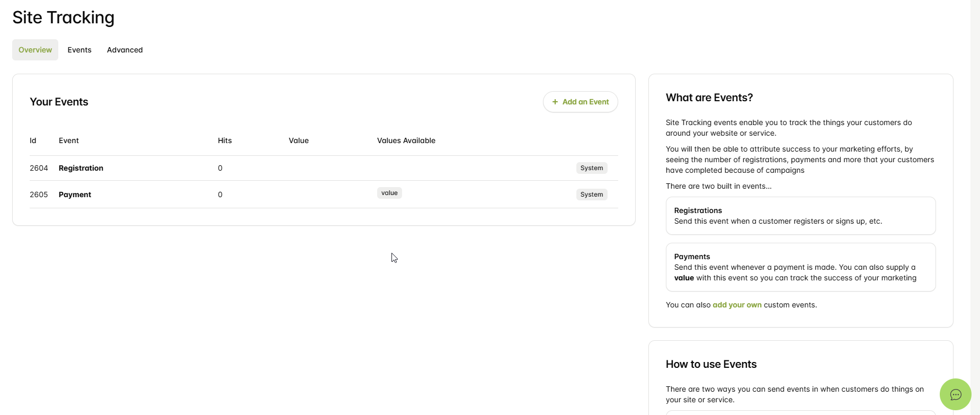Image resolution: width=980 pixels, height=415 pixels.
Task: Click the Values Available column header
Action: [406, 140]
